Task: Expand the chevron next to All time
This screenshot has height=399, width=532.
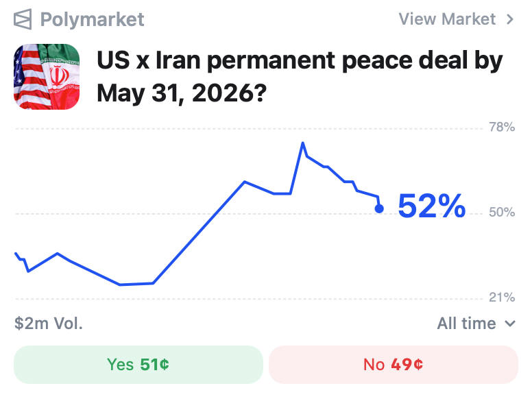Action: pyautogui.click(x=510, y=324)
